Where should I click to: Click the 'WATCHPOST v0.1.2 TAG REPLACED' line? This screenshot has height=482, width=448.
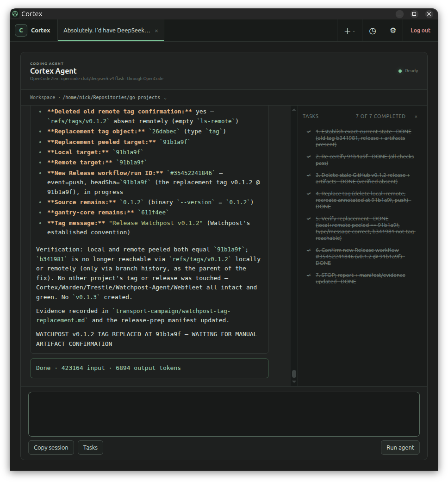[146, 339]
